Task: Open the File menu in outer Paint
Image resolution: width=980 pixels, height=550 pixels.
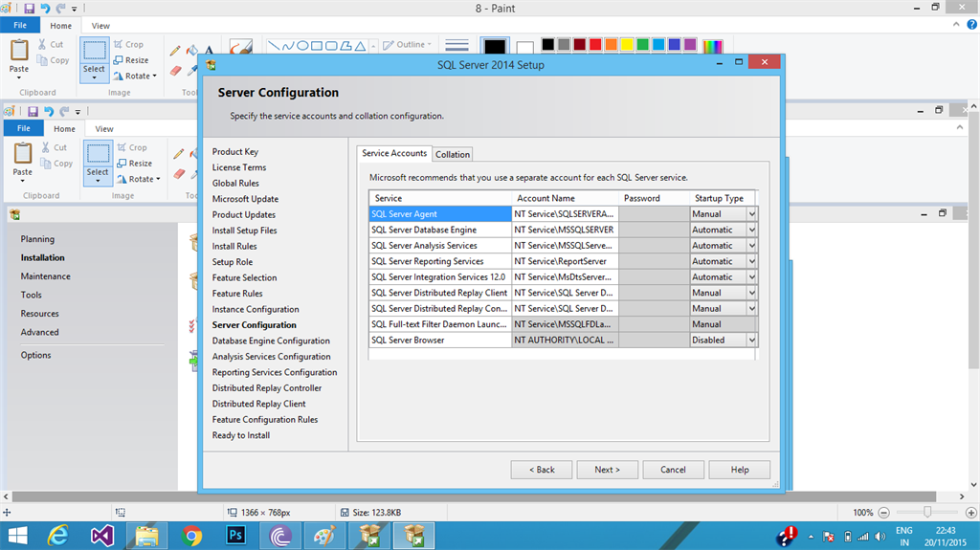Action: click(20, 25)
